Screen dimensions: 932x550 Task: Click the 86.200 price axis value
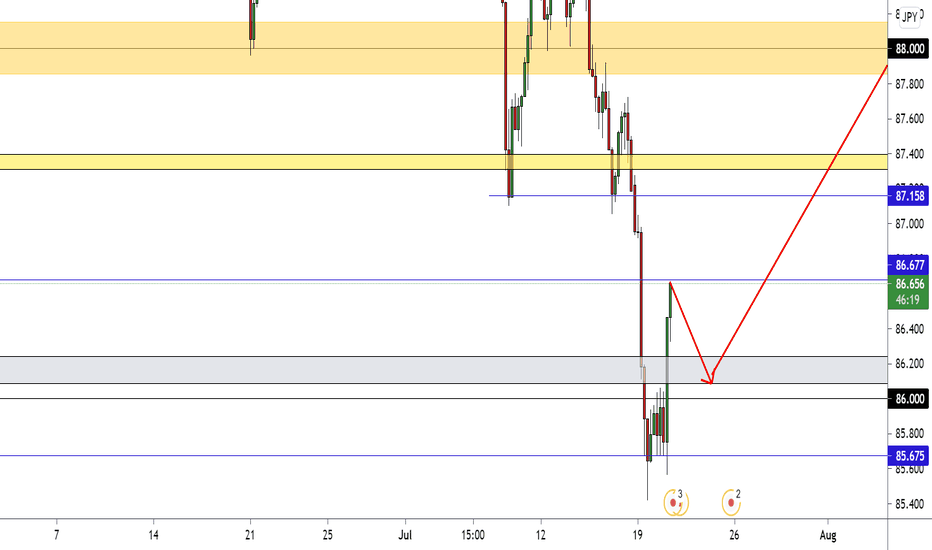click(909, 363)
